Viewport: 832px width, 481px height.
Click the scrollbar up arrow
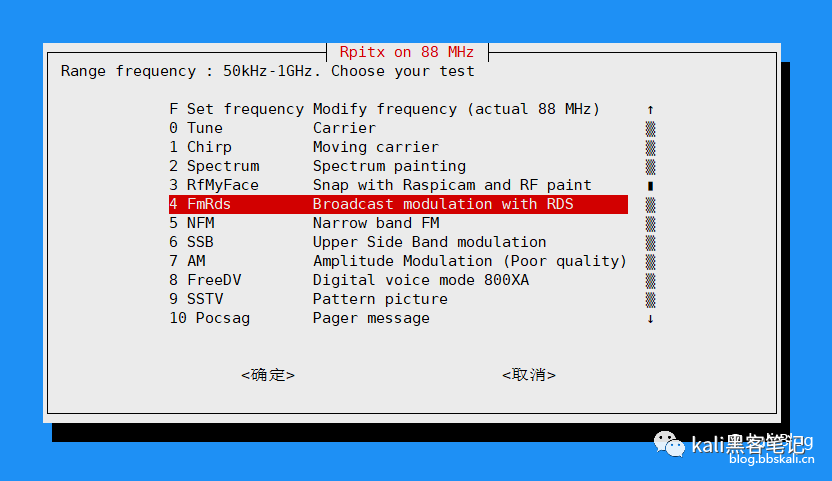(650, 110)
